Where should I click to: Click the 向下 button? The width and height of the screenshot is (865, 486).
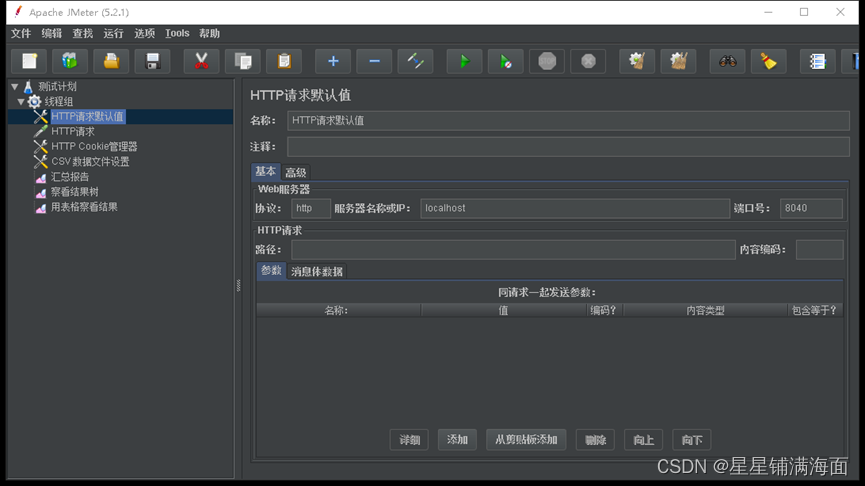(x=692, y=440)
